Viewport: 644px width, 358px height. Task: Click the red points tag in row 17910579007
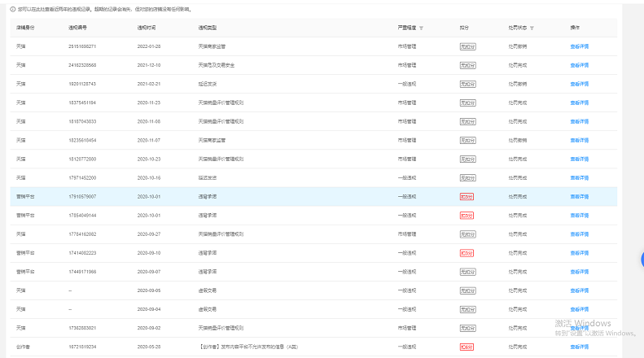pos(467,197)
